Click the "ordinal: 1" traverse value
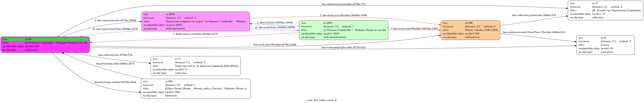The height and width of the screenshot is (103, 644). point(189,85)
